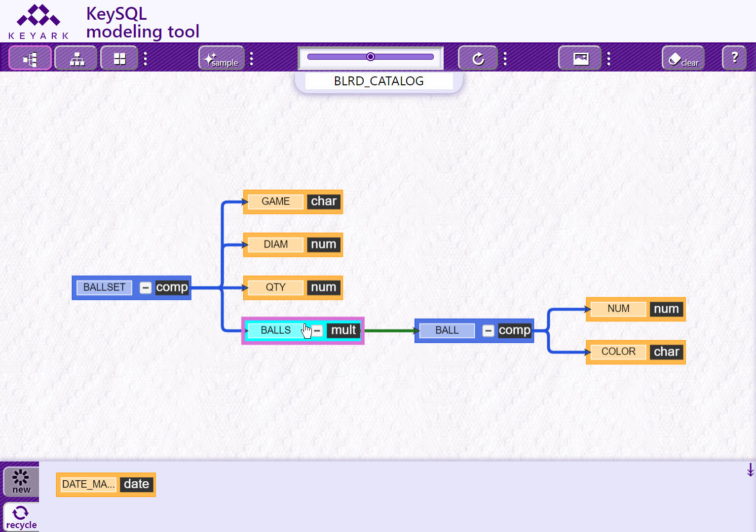This screenshot has height=532, width=756.
Task: Collapse the BALL node with minus button
Action: (488, 330)
